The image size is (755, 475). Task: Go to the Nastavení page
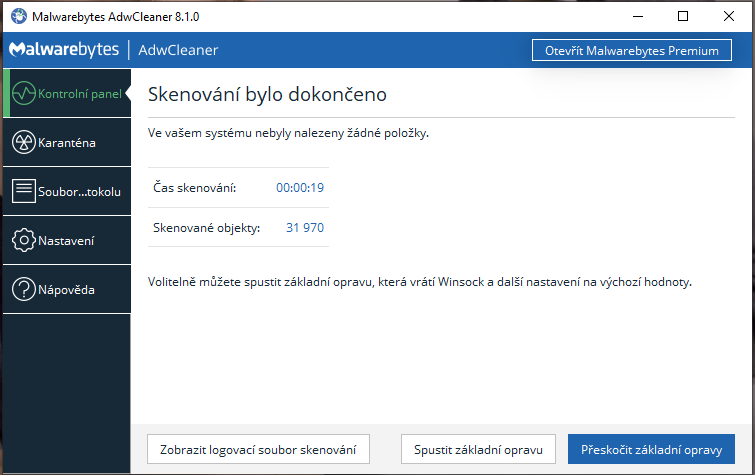[x=67, y=241]
